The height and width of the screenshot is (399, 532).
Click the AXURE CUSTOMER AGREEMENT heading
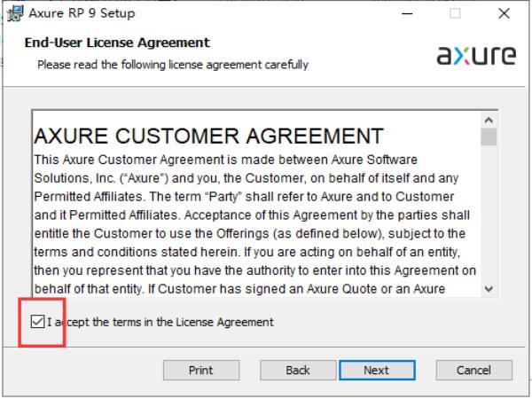(x=208, y=137)
